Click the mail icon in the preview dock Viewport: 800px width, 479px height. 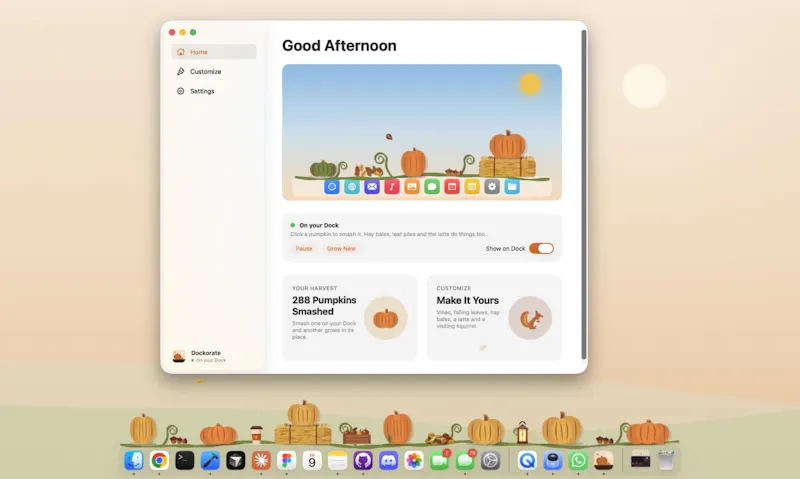click(372, 187)
